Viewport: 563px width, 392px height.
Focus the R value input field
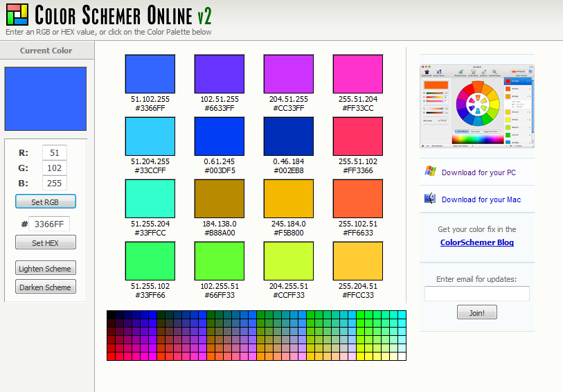pos(55,152)
